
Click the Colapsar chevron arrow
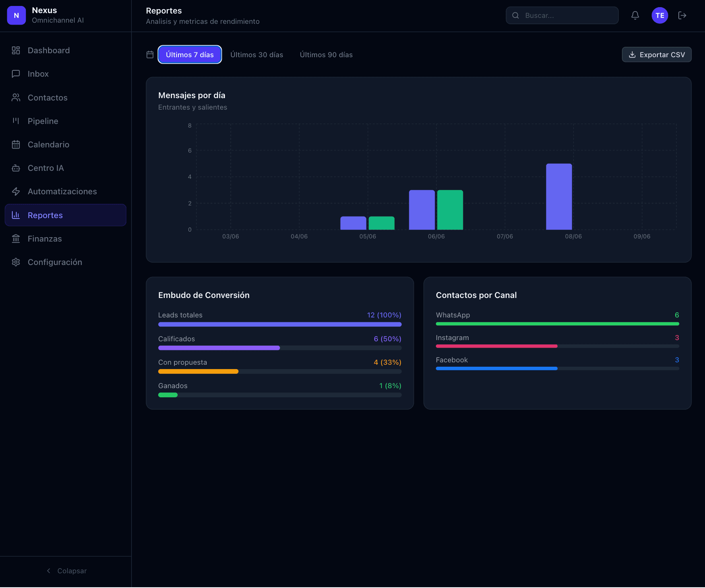[48, 571]
